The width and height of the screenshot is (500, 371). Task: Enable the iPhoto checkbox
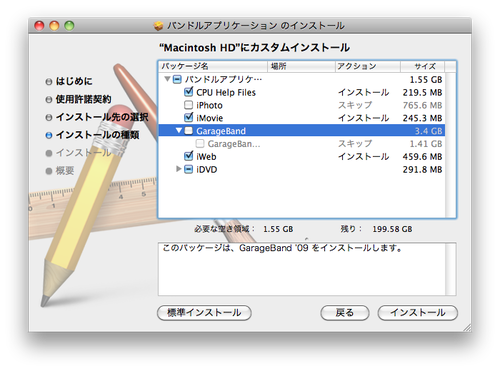pyautogui.click(x=188, y=105)
